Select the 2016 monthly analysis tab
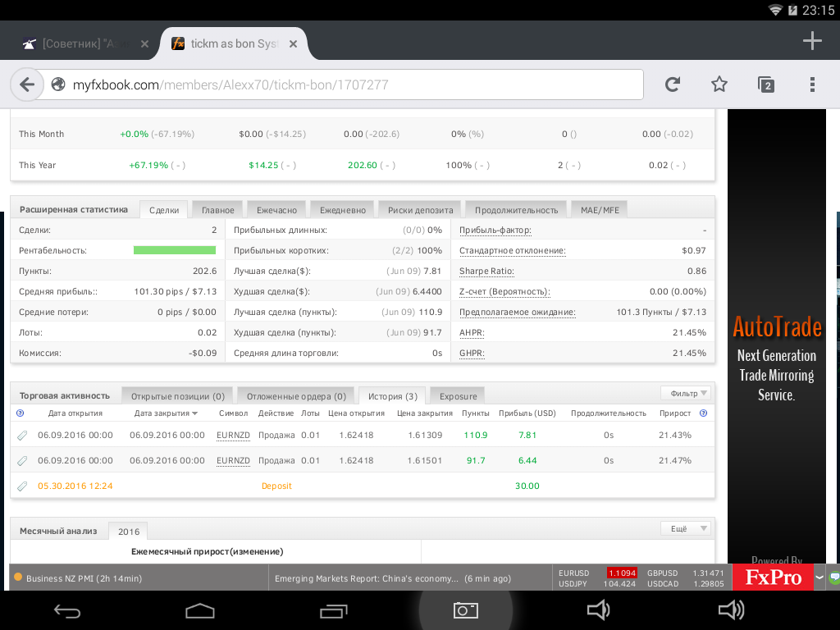Screen dimensions: 840x630 click(x=129, y=532)
